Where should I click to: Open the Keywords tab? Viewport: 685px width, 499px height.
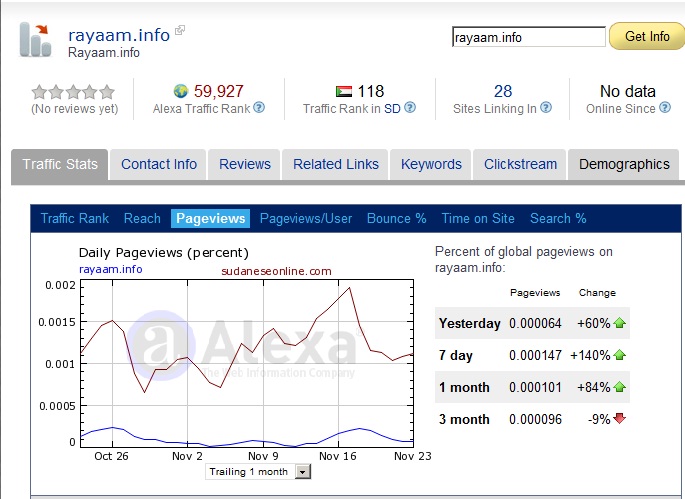(x=431, y=164)
